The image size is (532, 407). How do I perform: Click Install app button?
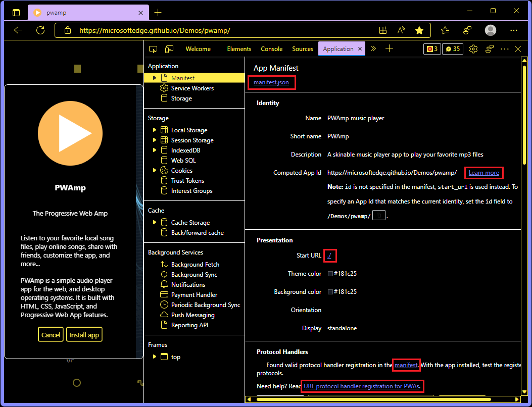click(x=84, y=335)
